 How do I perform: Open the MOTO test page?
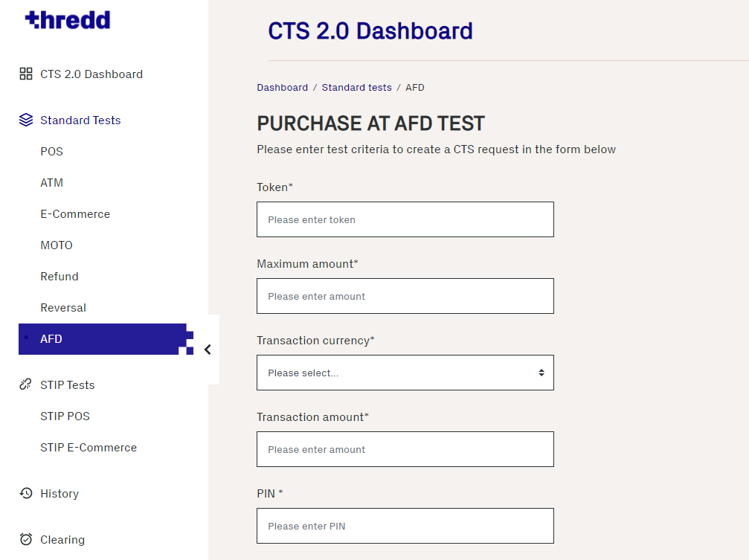57,245
